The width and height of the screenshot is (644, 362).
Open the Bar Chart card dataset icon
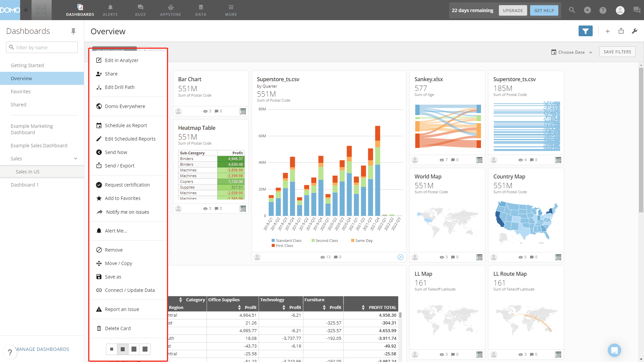click(243, 111)
